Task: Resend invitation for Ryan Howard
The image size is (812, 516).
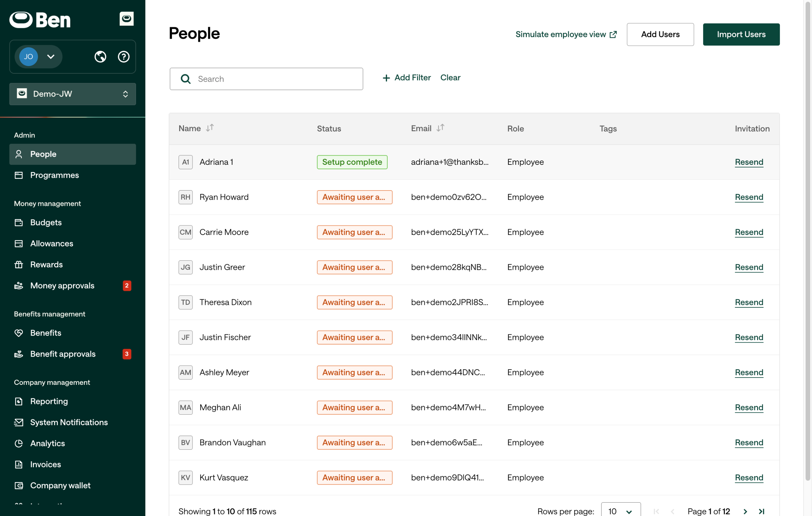Action: pos(749,197)
